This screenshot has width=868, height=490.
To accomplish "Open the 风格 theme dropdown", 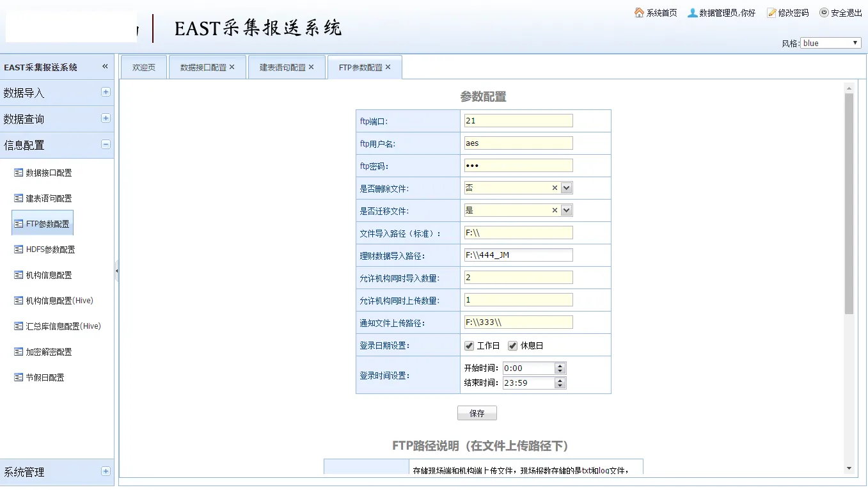I will [x=831, y=43].
